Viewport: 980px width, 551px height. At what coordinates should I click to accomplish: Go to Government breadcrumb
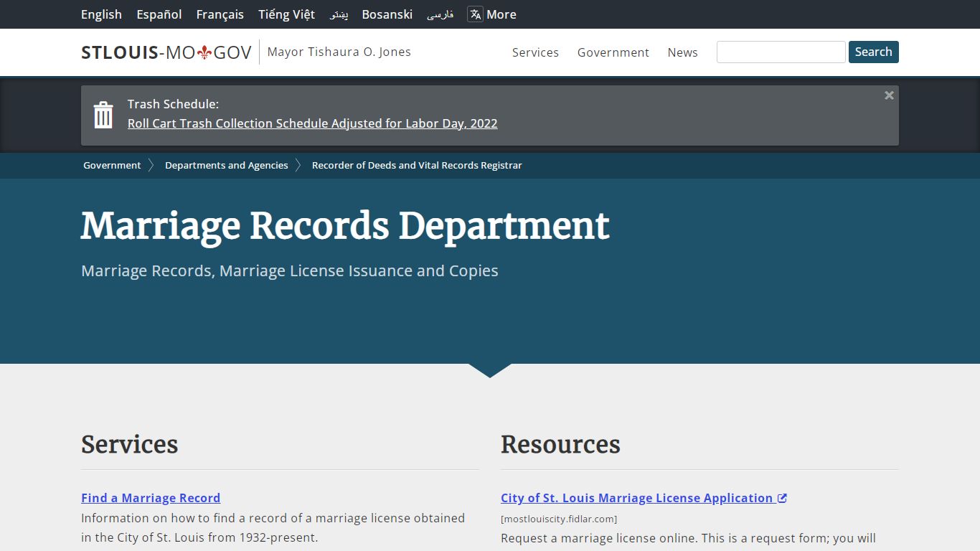[x=112, y=165]
